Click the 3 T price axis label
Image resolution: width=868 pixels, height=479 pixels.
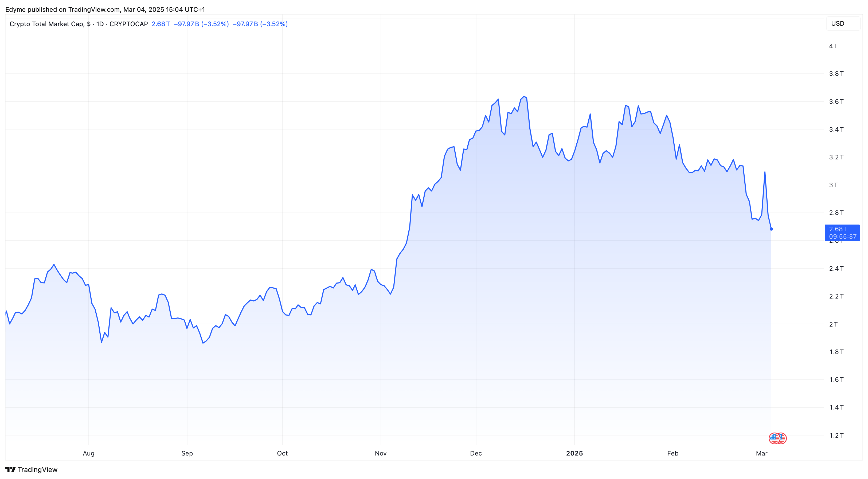pyautogui.click(x=833, y=185)
